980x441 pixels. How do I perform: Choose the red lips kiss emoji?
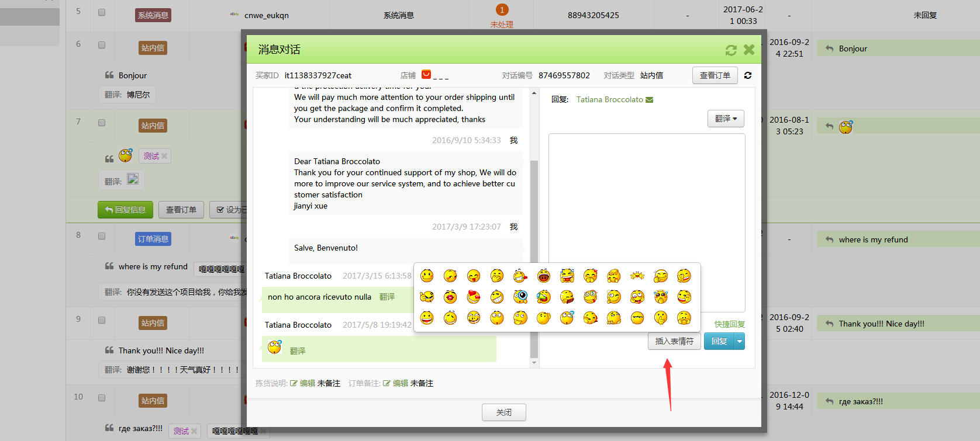(450, 297)
